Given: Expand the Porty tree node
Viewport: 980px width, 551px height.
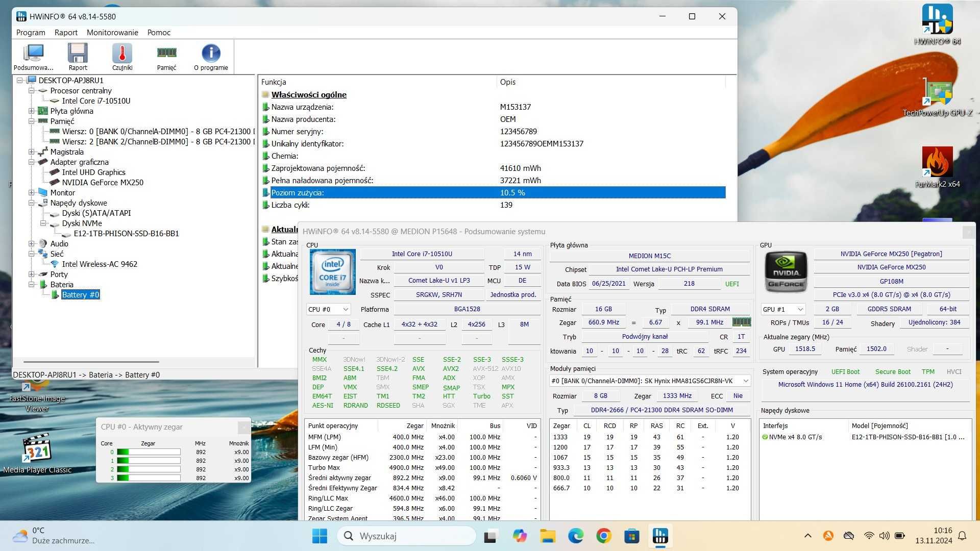Looking at the screenshot, I should click(32, 274).
